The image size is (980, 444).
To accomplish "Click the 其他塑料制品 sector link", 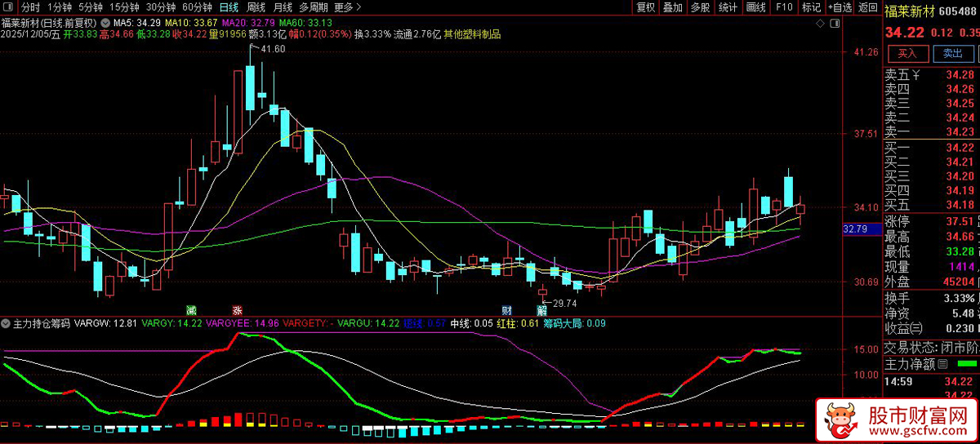I will (x=473, y=35).
